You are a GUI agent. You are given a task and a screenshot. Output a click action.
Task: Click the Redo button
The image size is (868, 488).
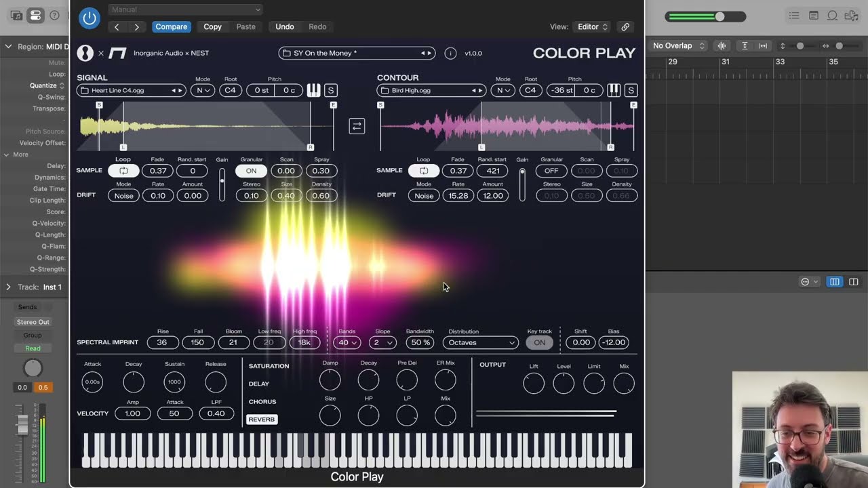coord(317,27)
